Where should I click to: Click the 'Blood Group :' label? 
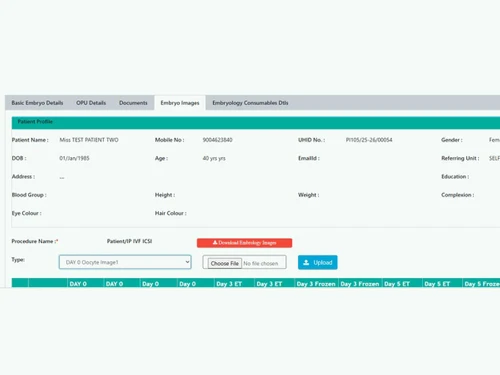coord(29,195)
